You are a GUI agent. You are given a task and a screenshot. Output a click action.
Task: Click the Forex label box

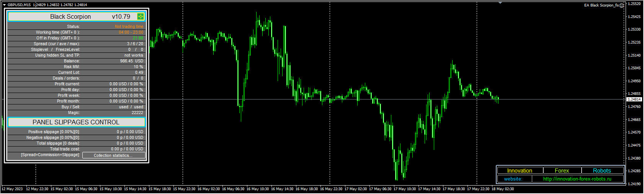click(562, 171)
